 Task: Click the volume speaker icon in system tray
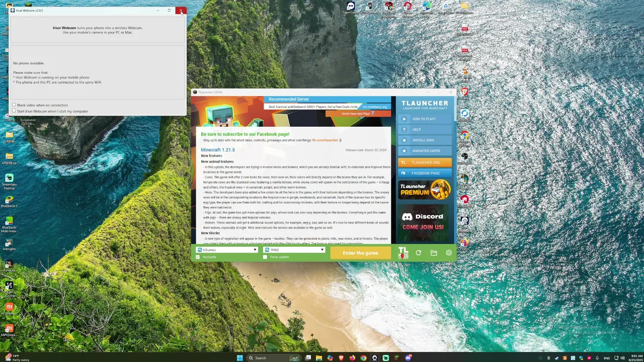pyautogui.click(x=622, y=358)
